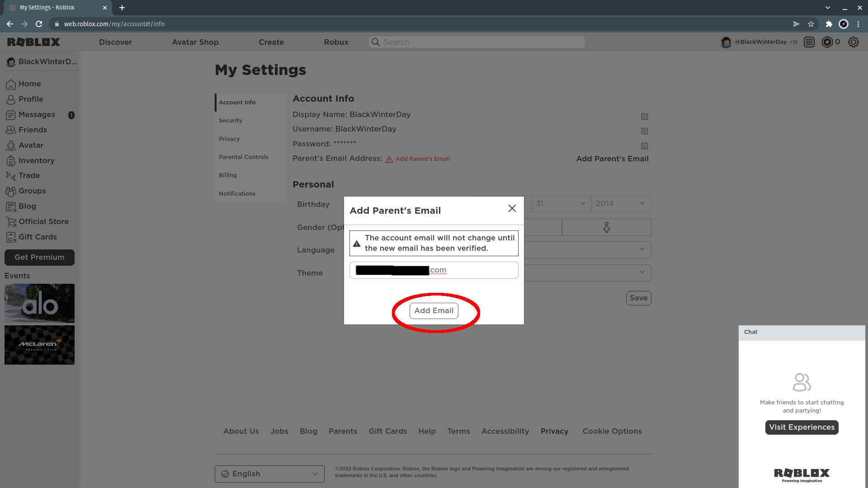Click the Roblox logo in the navbar

[x=33, y=42]
